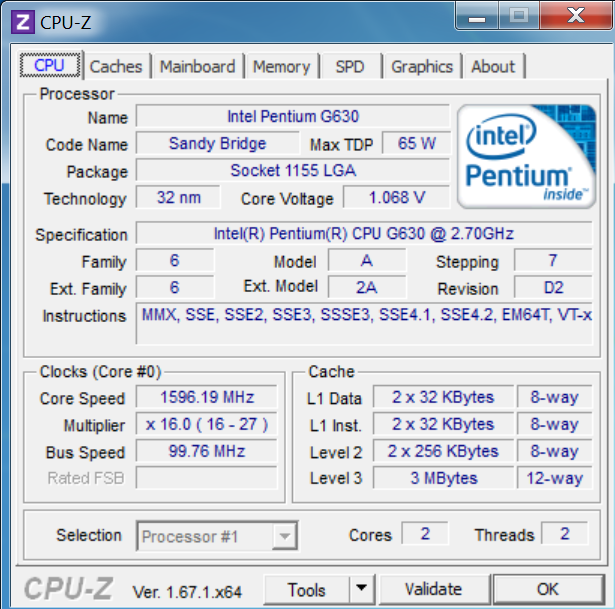Image resolution: width=615 pixels, height=609 pixels.
Task: Expand the Processor #1 selection combo box
Action: (x=217, y=536)
